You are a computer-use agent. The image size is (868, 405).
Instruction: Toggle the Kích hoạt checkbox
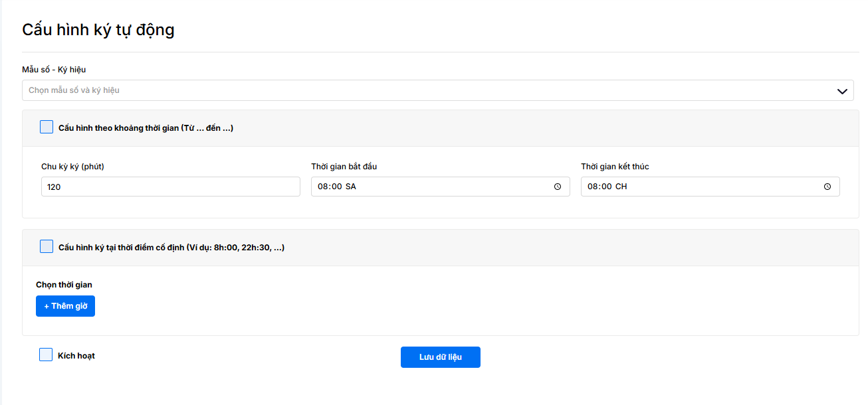[46, 355]
